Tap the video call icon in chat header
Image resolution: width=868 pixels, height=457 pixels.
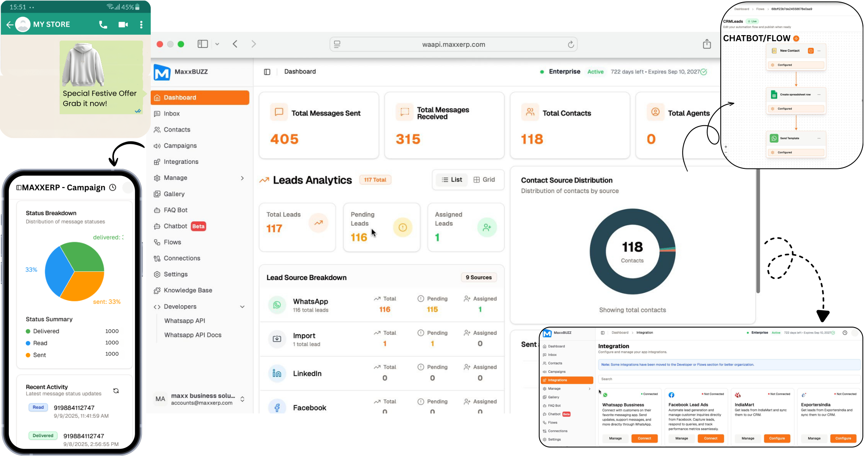click(123, 25)
